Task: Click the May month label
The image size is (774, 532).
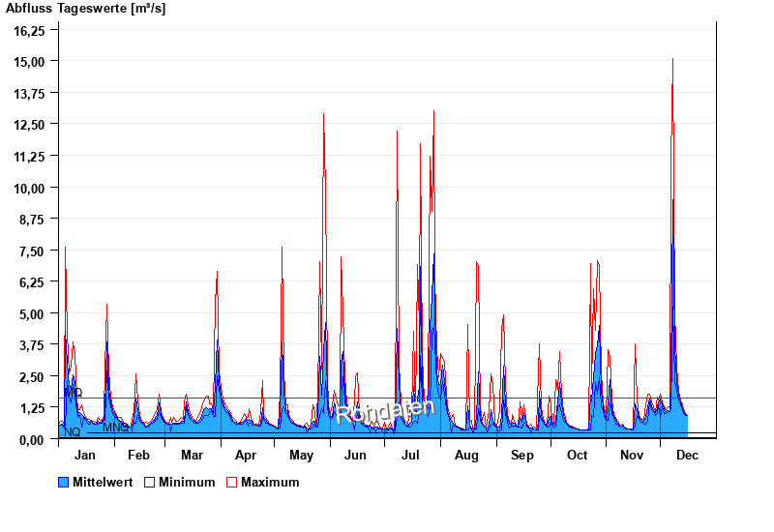Action: (301, 455)
